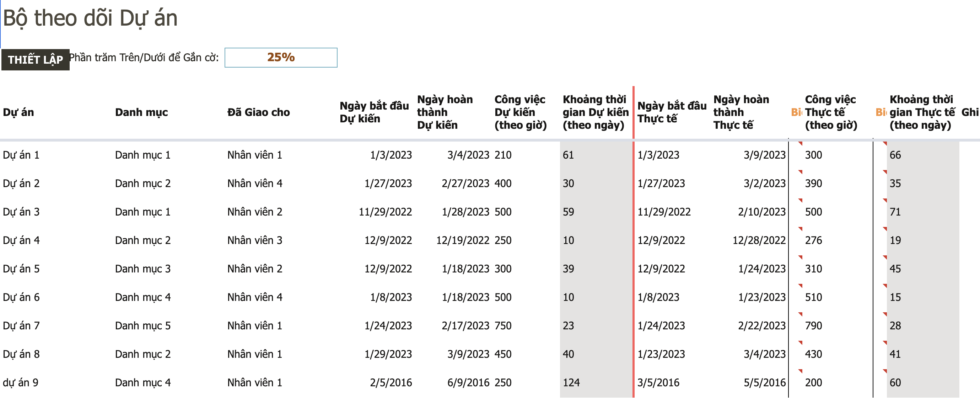
Task: Click actual work value 790
Action: point(813,326)
